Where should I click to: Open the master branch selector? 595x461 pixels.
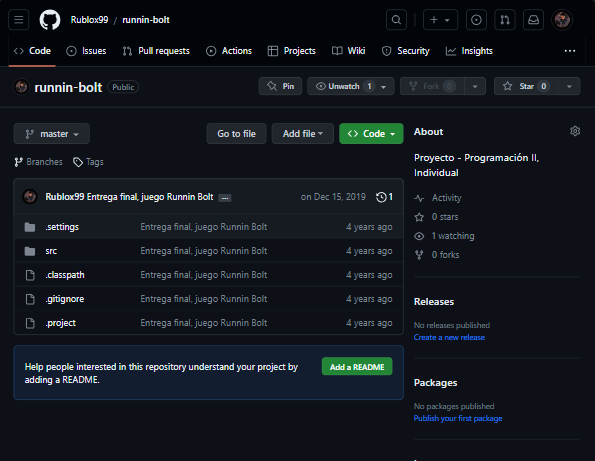pyautogui.click(x=52, y=134)
